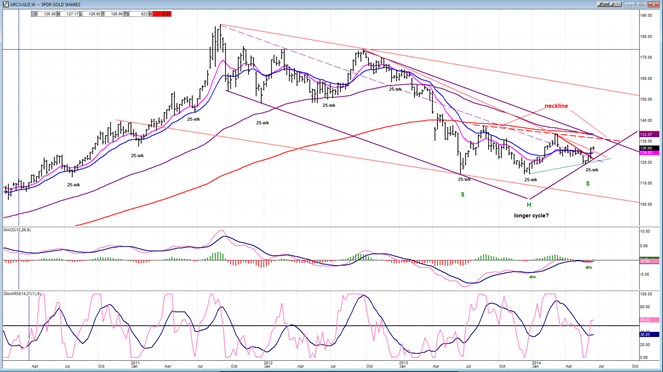Select the MACD(12,26,9) indicator label
The width and height of the screenshot is (663, 372).
tap(17, 230)
